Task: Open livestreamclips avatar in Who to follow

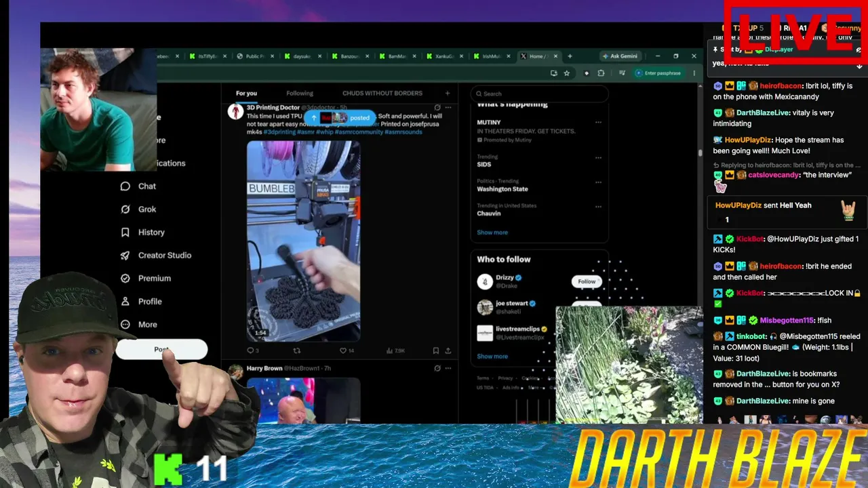Action: click(x=485, y=333)
